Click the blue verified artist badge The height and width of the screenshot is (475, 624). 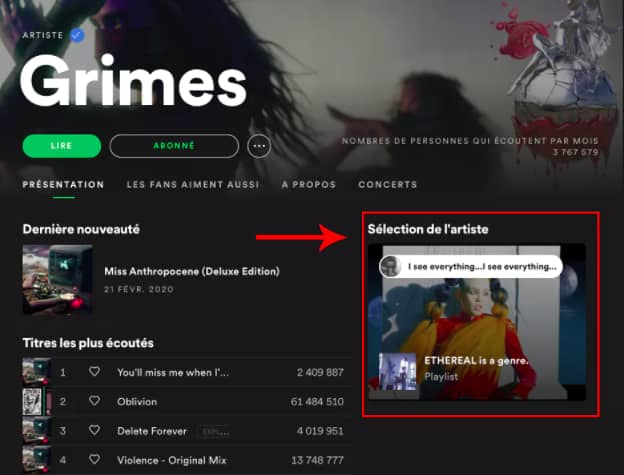tap(77, 35)
